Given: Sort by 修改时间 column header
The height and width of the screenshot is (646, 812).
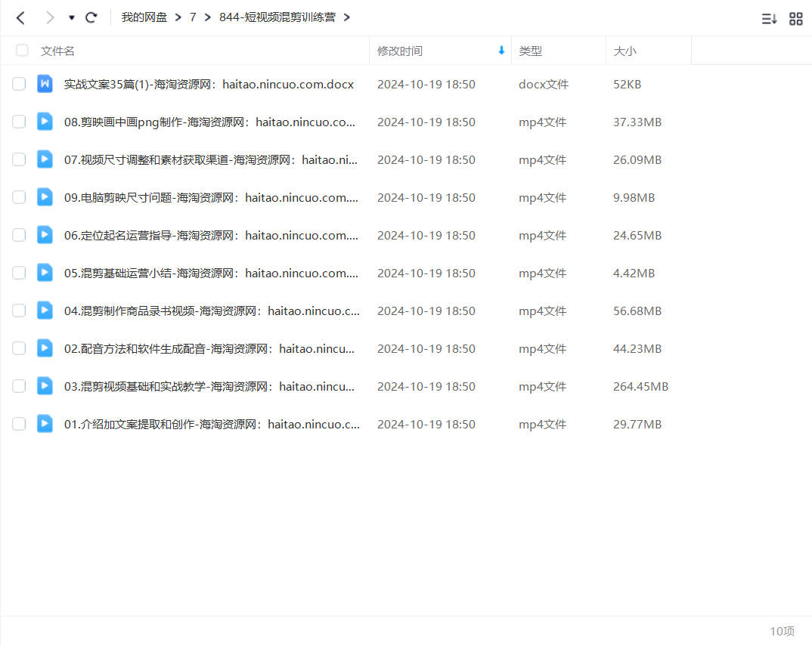Looking at the screenshot, I should (x=400, y=51).
